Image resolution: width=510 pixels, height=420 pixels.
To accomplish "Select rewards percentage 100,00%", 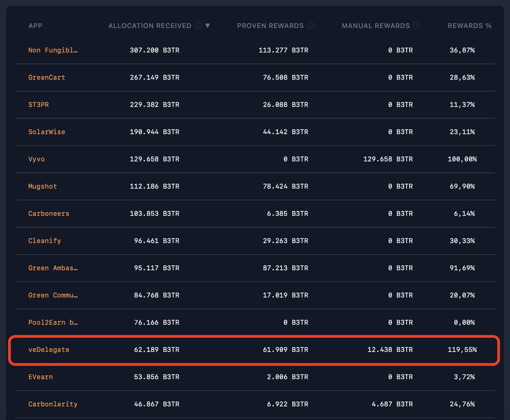I will click(x=462, y=159).
